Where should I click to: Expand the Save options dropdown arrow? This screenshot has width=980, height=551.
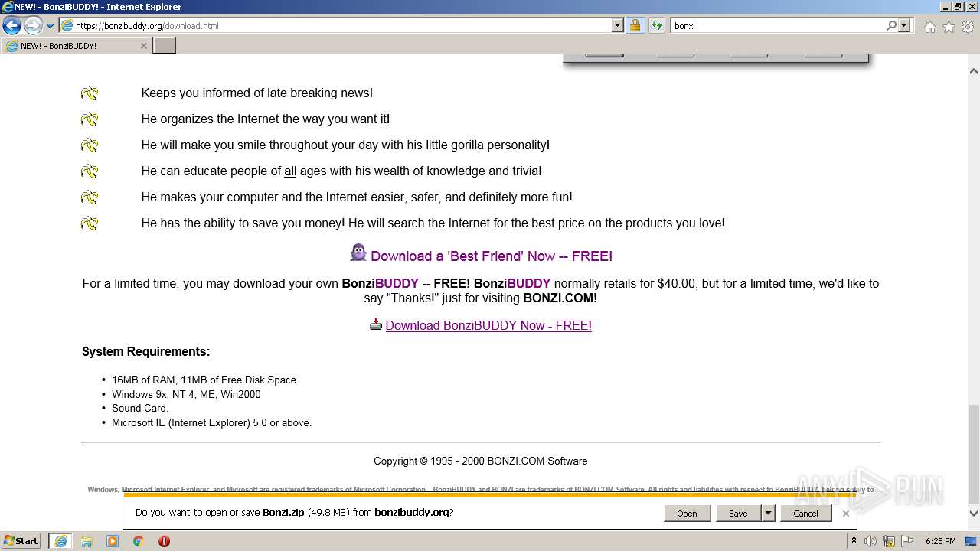point(768,514)
